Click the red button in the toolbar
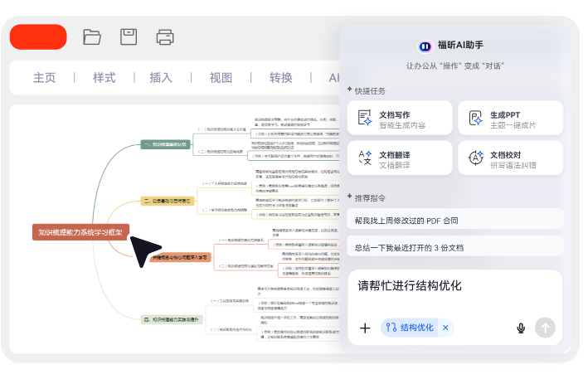Viewport: 588px width, 379px height. point(38,36)
